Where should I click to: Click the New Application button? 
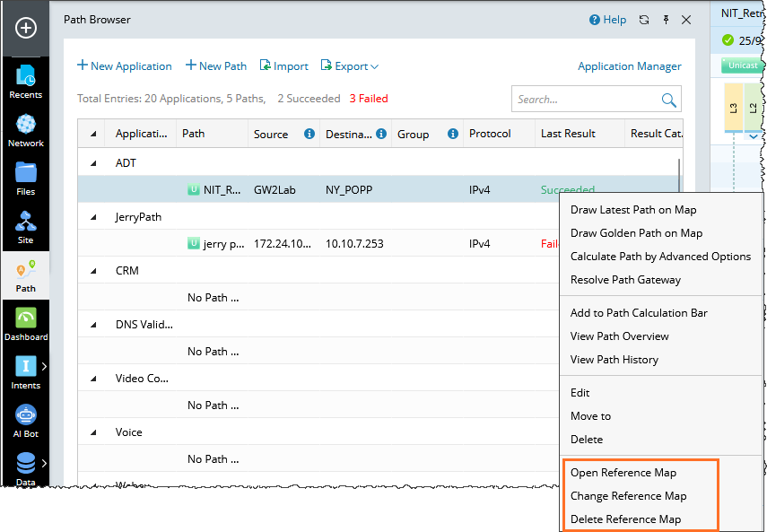click(x=125, y=66)
